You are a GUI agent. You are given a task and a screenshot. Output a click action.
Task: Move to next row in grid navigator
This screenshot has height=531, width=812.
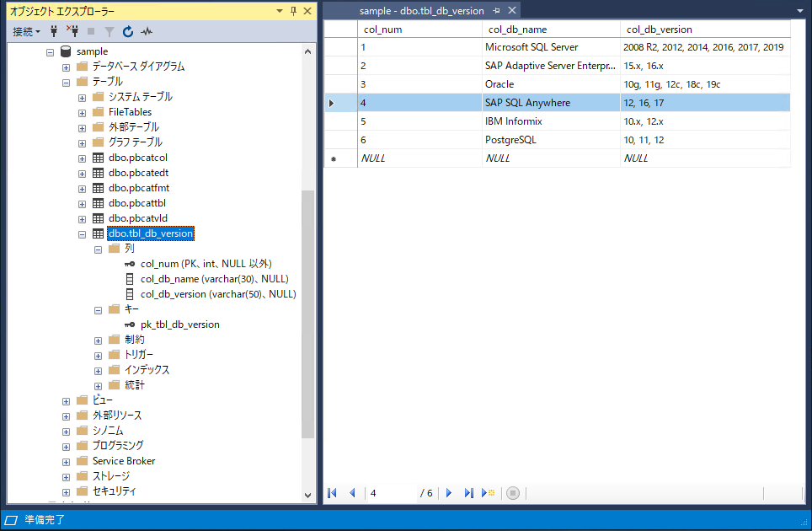click(449, 493)
